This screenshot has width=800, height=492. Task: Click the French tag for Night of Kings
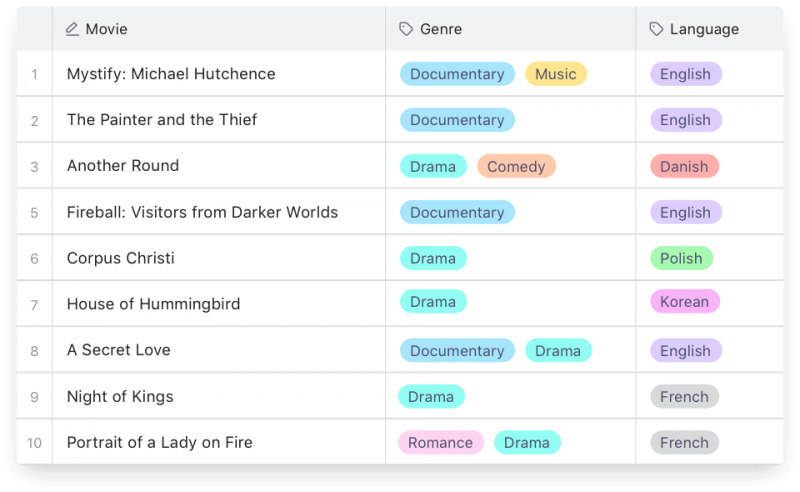[x=684, y=397]
